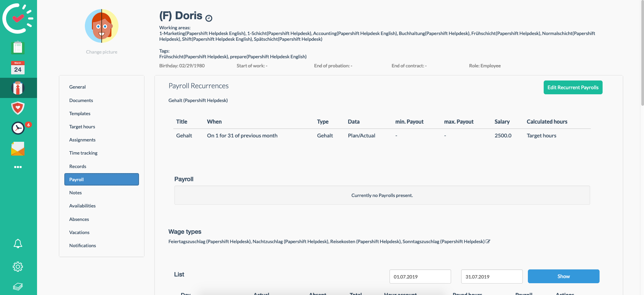Open the Notes section

102,193
